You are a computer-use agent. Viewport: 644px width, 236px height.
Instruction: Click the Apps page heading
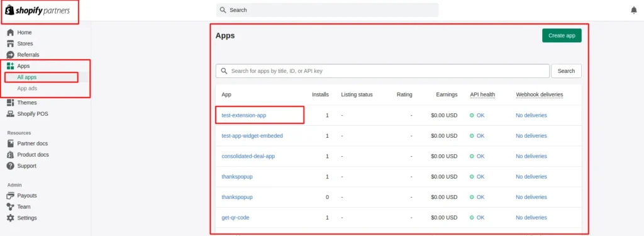[225, 36]
